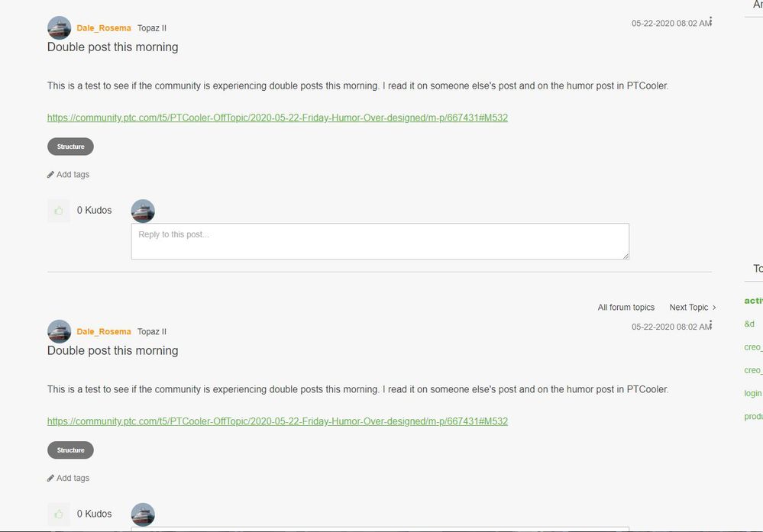This screenshot has height=532, width=763.
Task: Open the Friday Humor link in first post
Action: coord(277,118)
